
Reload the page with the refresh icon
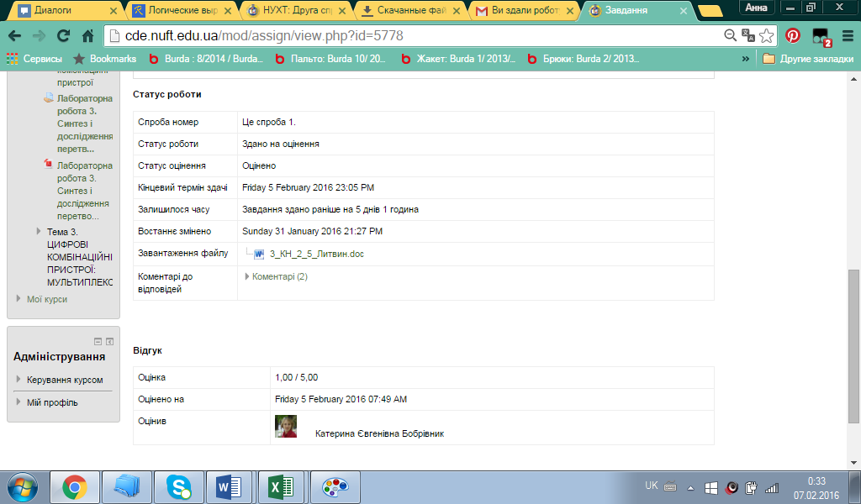pos(63,36)
